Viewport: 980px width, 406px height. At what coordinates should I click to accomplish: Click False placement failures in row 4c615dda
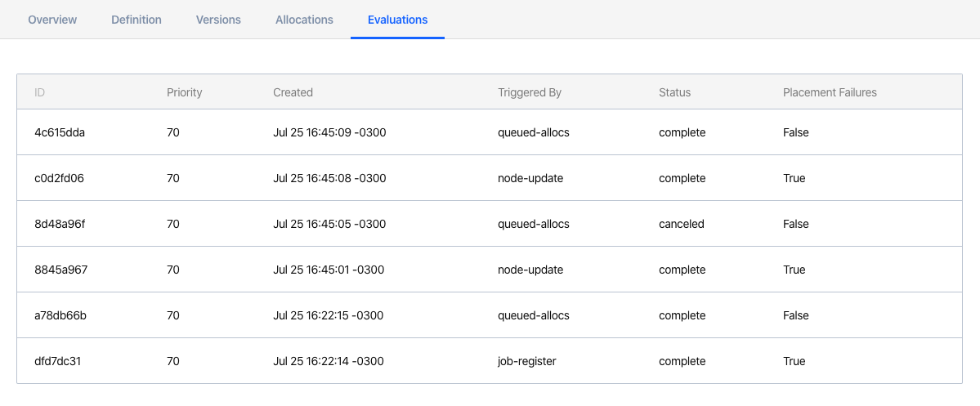point(795,132)
